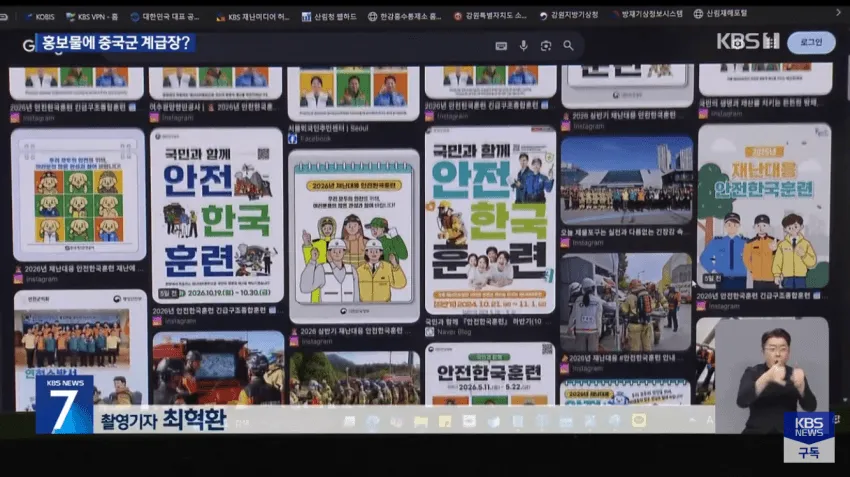Click the 로그인 sign-in button
850x477 pixels.
point(811,42)
